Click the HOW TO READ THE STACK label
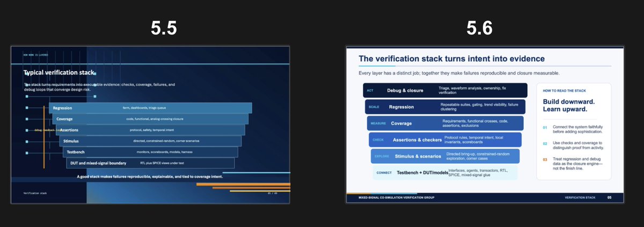 pyautogui.click(x=563, y=91)
